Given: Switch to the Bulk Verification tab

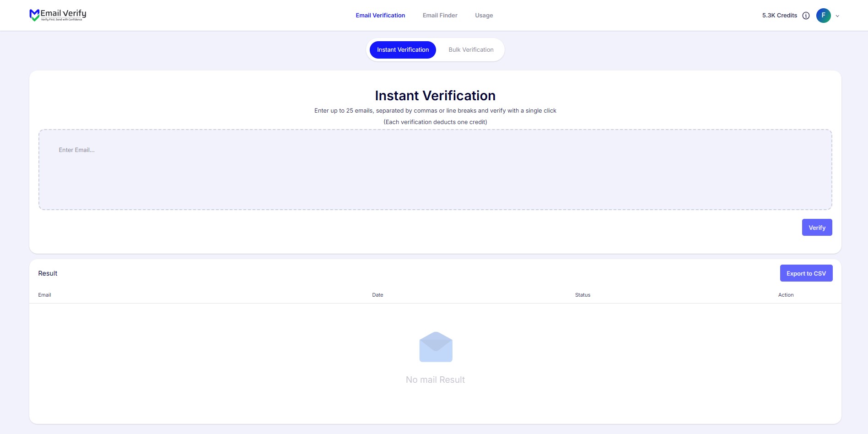Looking at the screenshot, I should click(471, 50).
